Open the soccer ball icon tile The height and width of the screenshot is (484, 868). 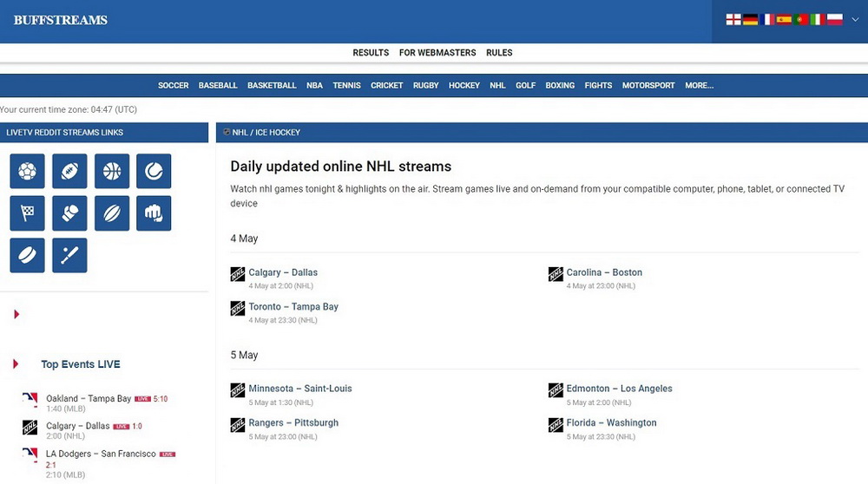point(27,172)
